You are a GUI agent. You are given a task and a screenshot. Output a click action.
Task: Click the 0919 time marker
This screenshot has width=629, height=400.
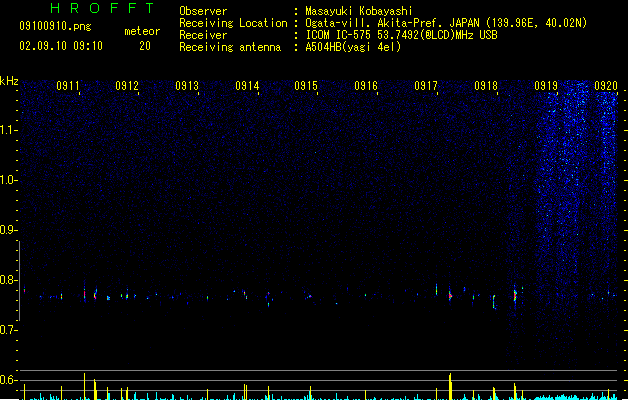(546, 86)
